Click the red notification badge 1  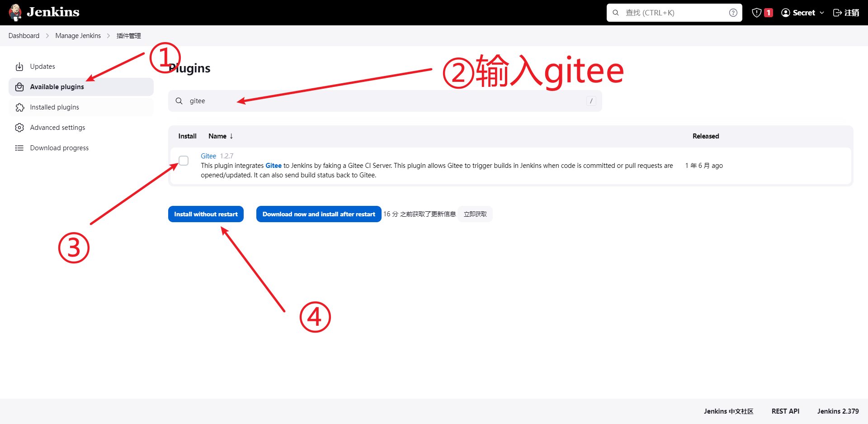point(768,13)
